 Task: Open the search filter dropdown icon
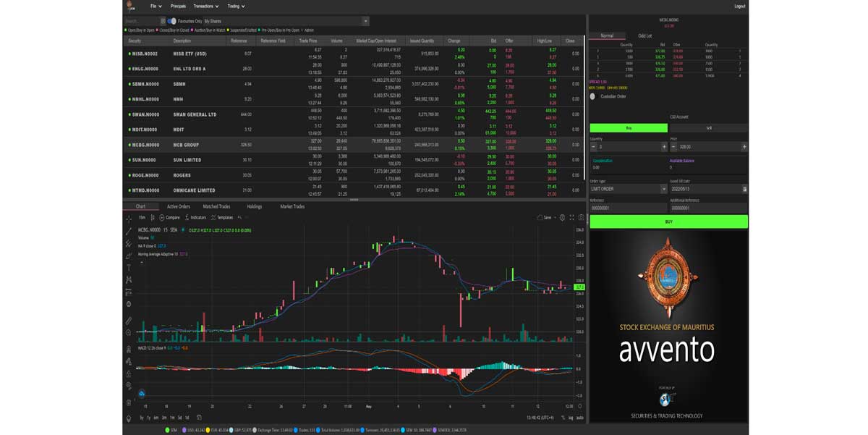tap(162, 21)
